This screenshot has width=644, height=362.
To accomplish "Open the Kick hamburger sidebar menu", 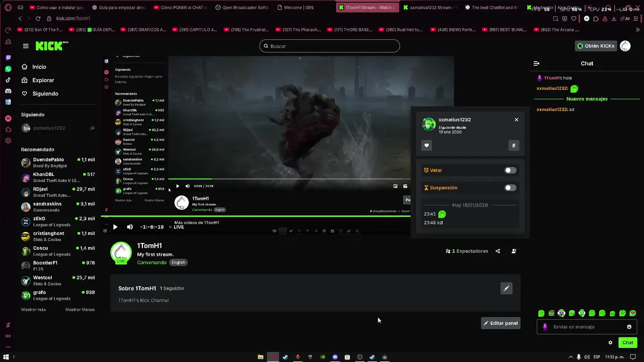I will [x=26, y=46].
